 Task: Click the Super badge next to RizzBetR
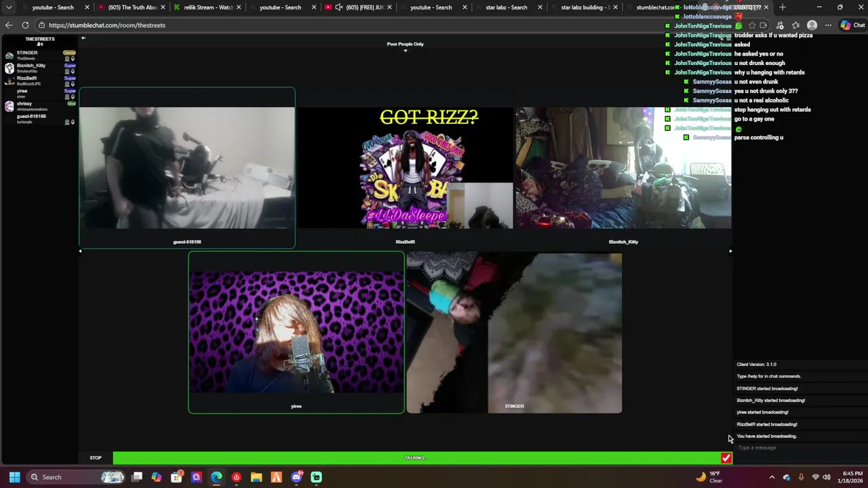[x=70, y=78]
